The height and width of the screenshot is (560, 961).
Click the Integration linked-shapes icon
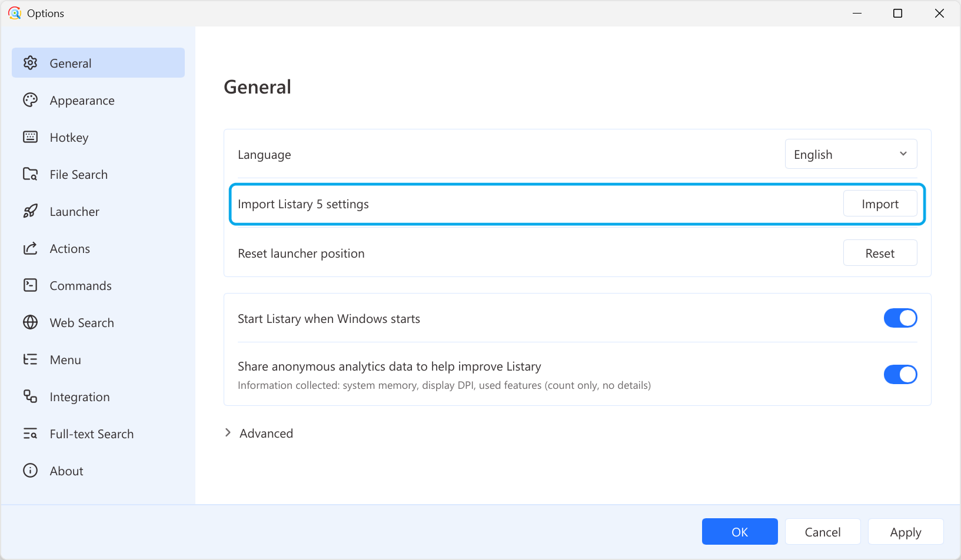(x=30, y=396)
